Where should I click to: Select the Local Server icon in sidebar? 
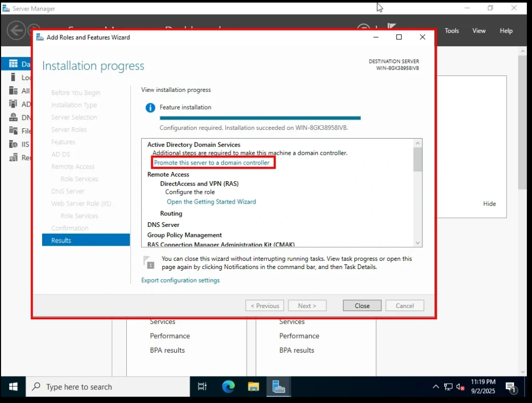(x=13, y=77)
